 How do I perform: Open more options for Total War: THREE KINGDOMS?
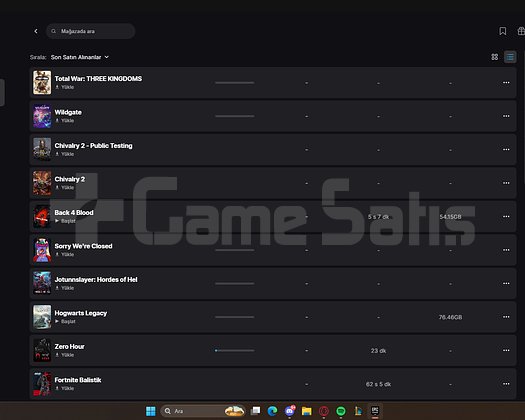pos(506,82)
